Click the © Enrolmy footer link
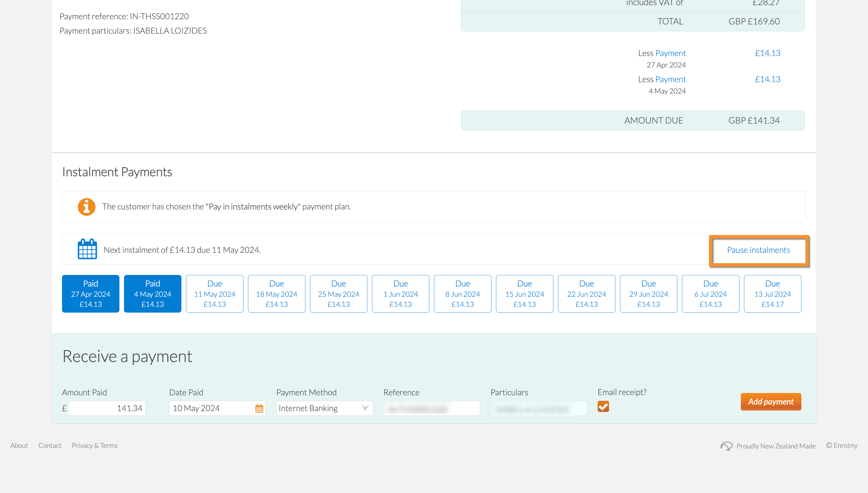Viewport: 868px width, 493px height. tap(842, 446)
